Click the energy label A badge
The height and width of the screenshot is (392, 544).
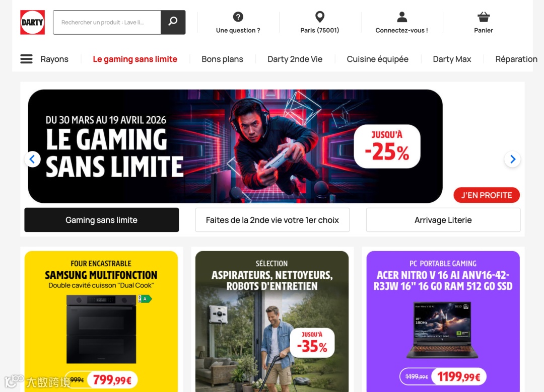click(145, 299)
